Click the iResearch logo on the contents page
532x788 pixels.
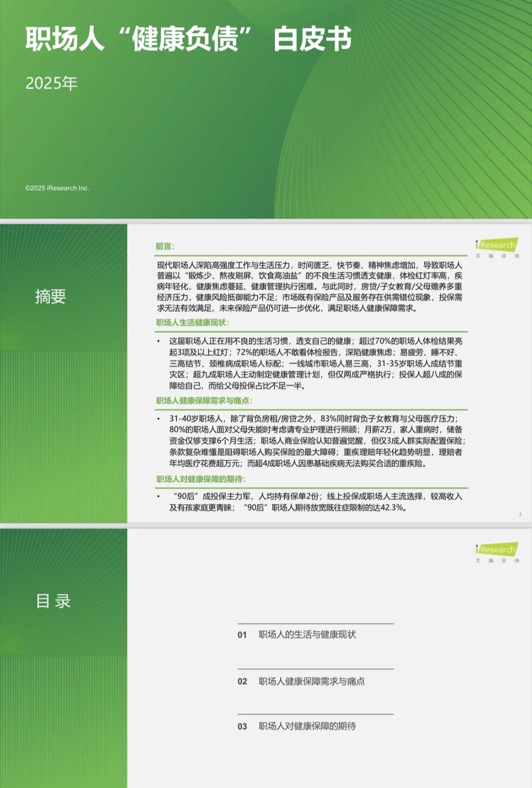tap(497, 551)
